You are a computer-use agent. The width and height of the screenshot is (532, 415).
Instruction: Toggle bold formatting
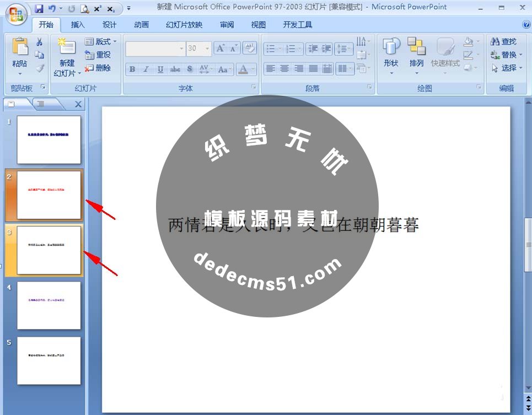coord(133,69)
